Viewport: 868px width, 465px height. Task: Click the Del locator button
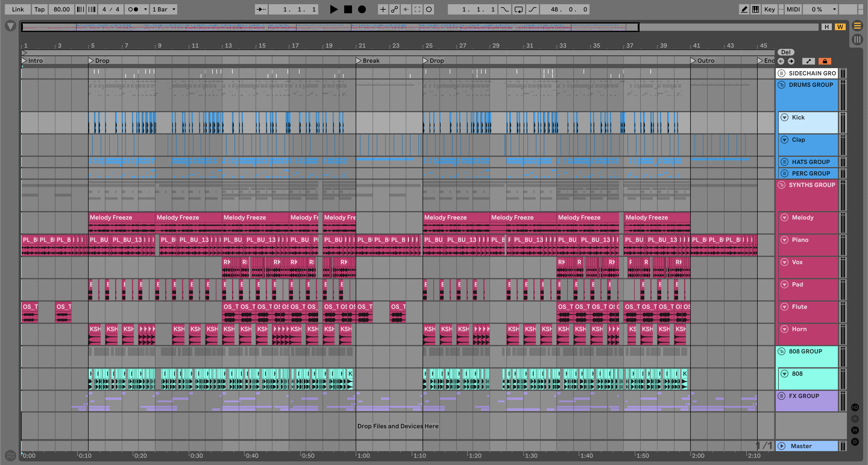tap(785, 52)
